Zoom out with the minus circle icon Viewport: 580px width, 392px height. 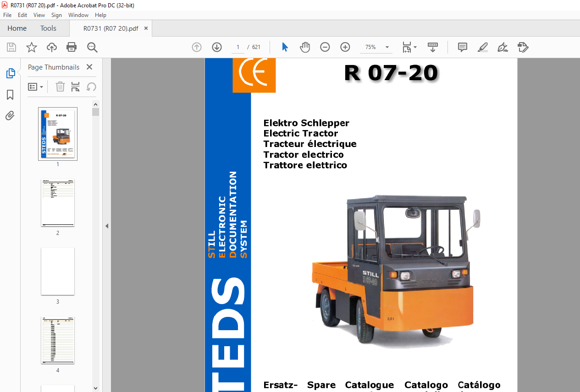pos(325,47)
